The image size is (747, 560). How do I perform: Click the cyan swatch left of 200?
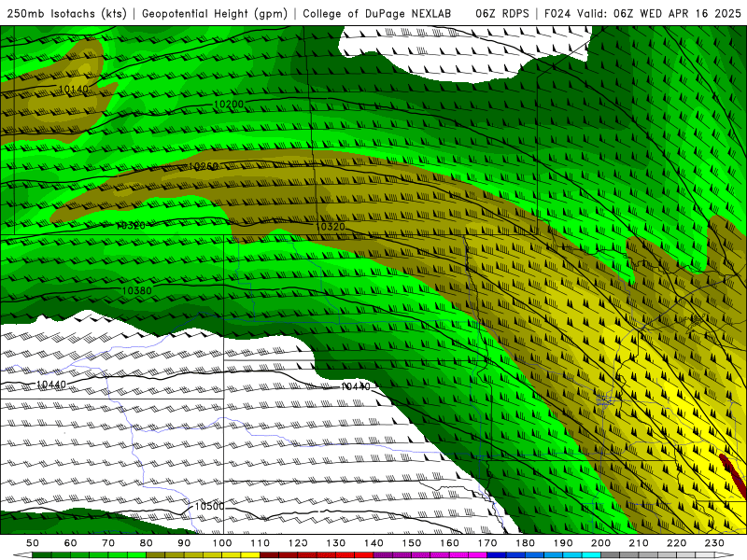[592, 555]
